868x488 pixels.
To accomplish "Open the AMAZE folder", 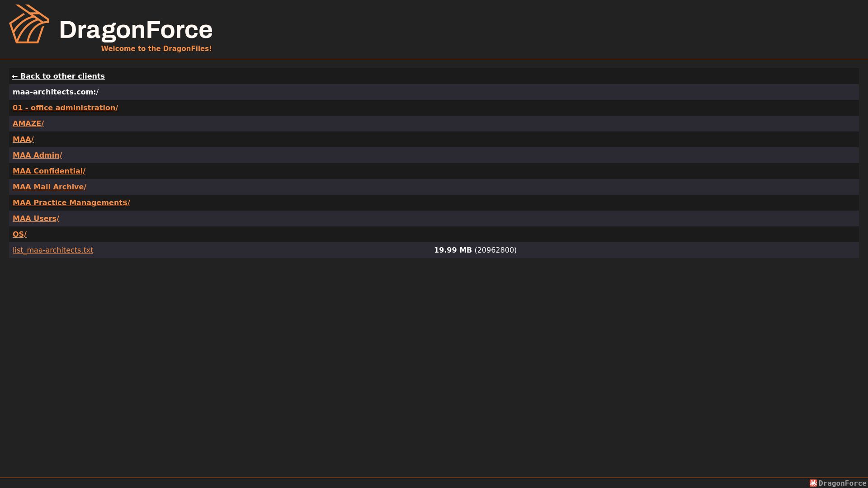I will click(x=28, y=124).
